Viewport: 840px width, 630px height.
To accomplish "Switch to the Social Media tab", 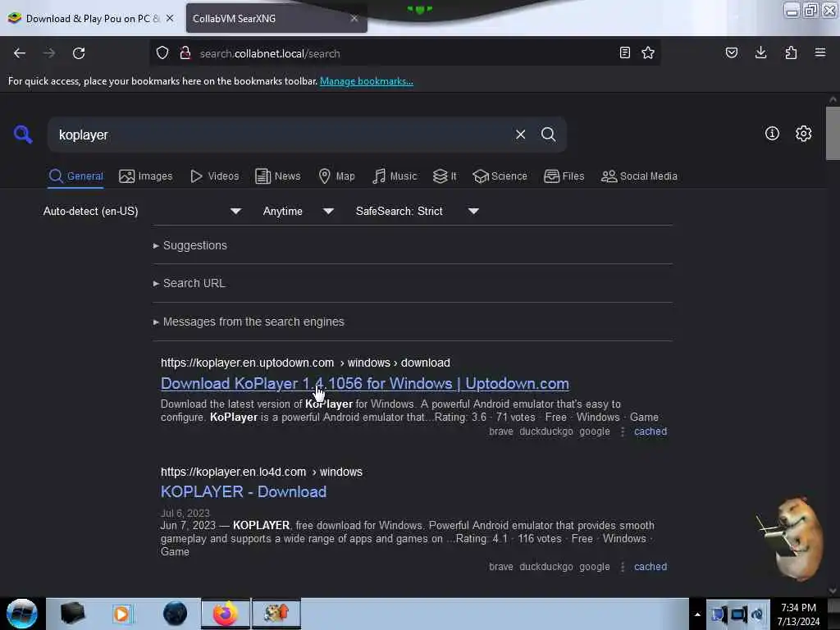I will coord(639,176).
